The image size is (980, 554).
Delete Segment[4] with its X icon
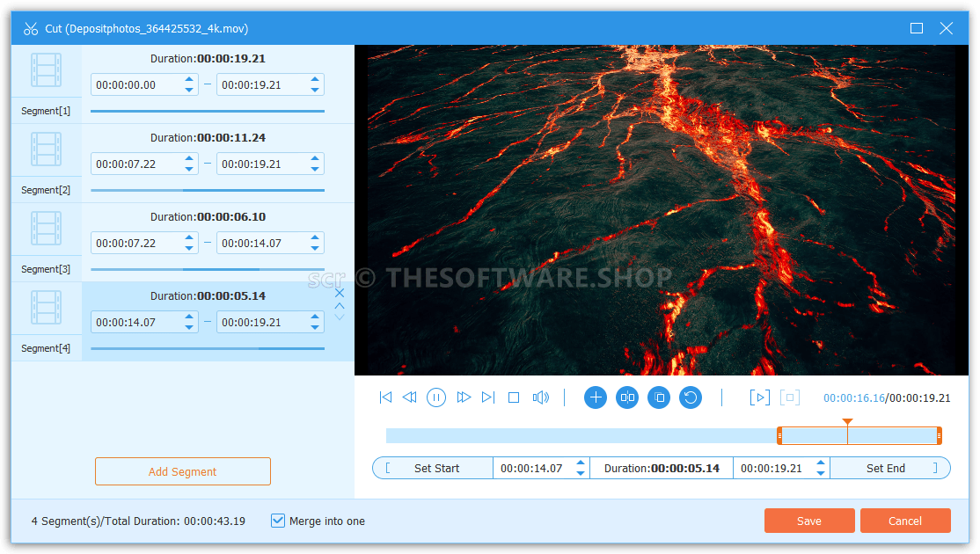point(340,293)
